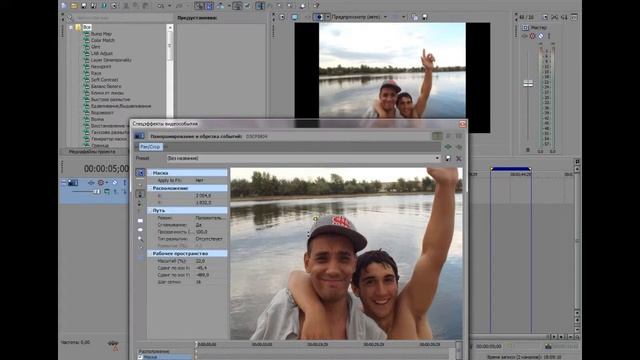The height and width of the screenshot is (360, 640).
Task: Collapse the 'Все' folder in effects tree
Action: (x=71, y=27)
